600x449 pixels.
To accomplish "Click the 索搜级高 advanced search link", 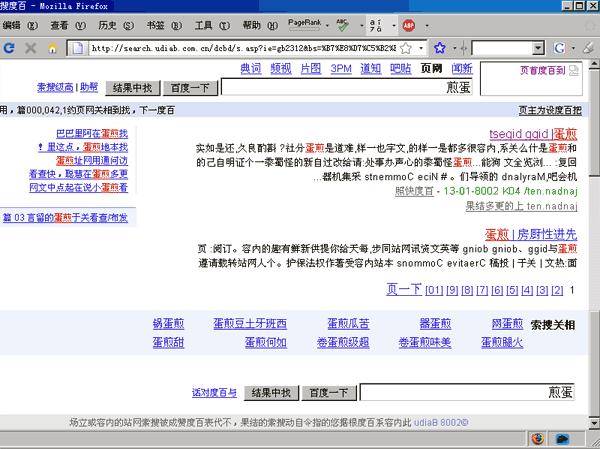I will 55,87.
